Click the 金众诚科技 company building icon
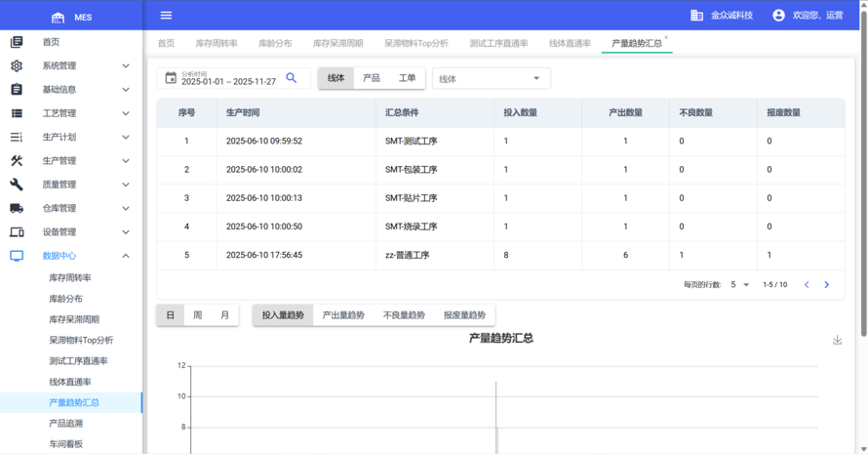This screenshot has height=454, width=868. (x=696, y=16)
